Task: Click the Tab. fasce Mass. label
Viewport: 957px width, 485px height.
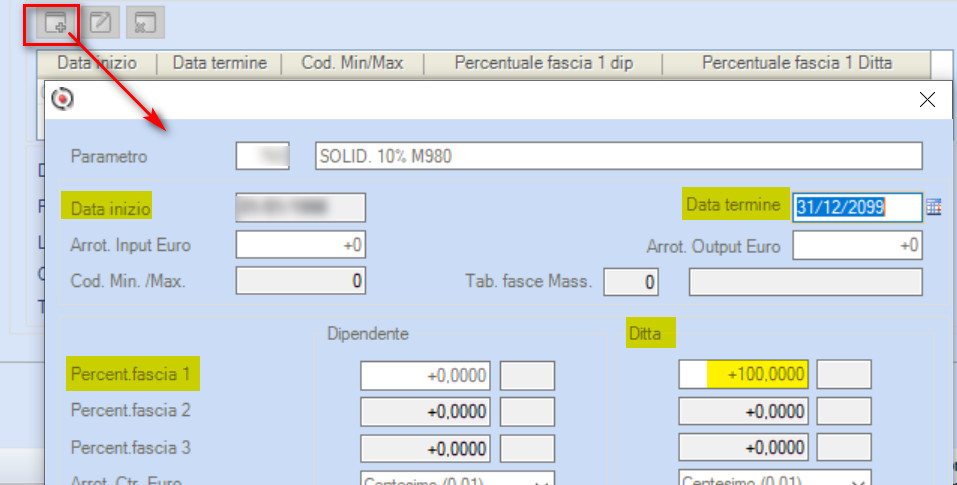Action: tap(529, 281)
